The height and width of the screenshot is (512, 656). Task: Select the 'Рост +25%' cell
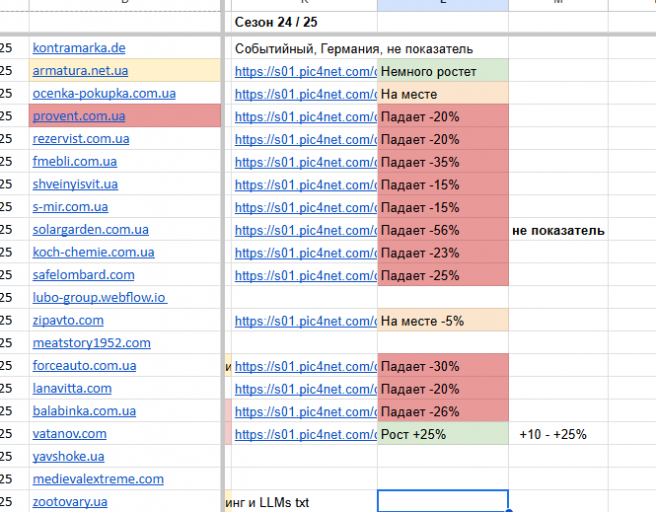[x=443, y=433]
